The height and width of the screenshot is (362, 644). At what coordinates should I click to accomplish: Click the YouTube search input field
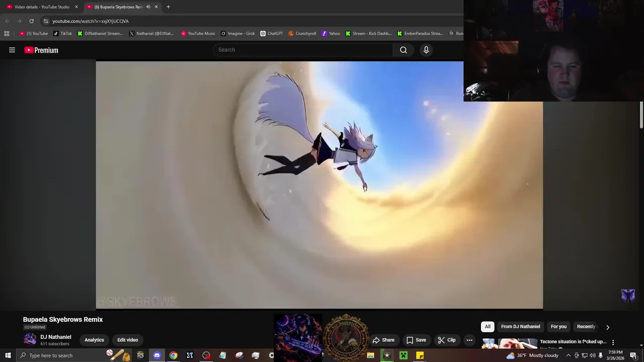pos(303,50)
